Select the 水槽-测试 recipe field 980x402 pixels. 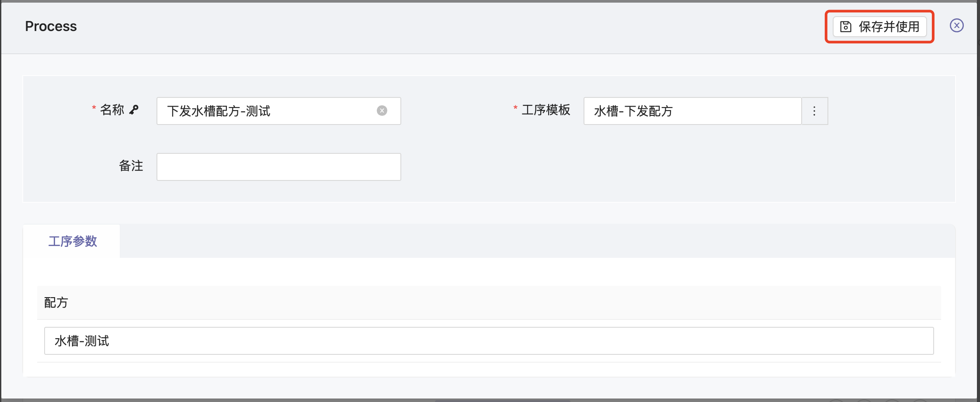pyautogui.click(x=489, y=341)
